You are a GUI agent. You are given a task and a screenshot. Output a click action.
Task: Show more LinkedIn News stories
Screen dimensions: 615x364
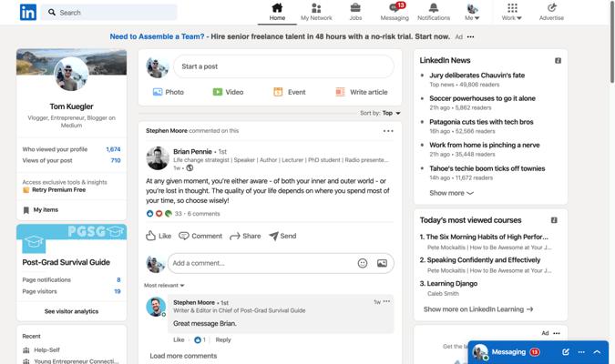click(451, 193)
